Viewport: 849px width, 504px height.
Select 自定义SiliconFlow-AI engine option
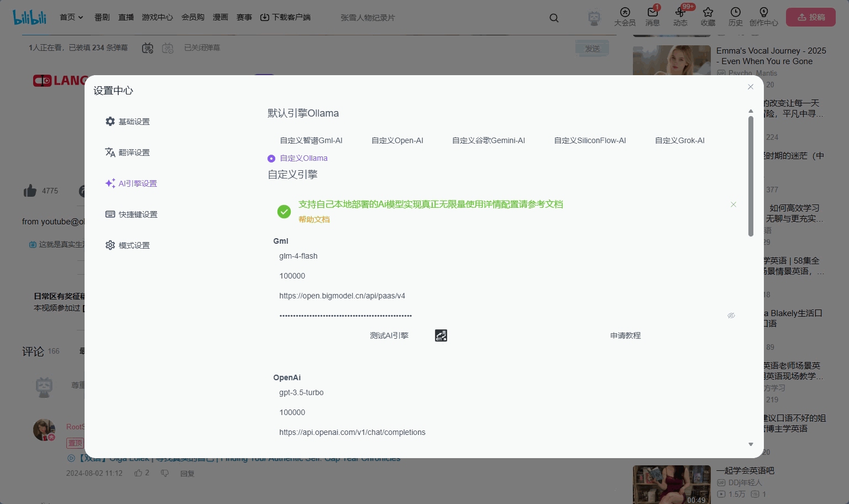pos(590,140)
